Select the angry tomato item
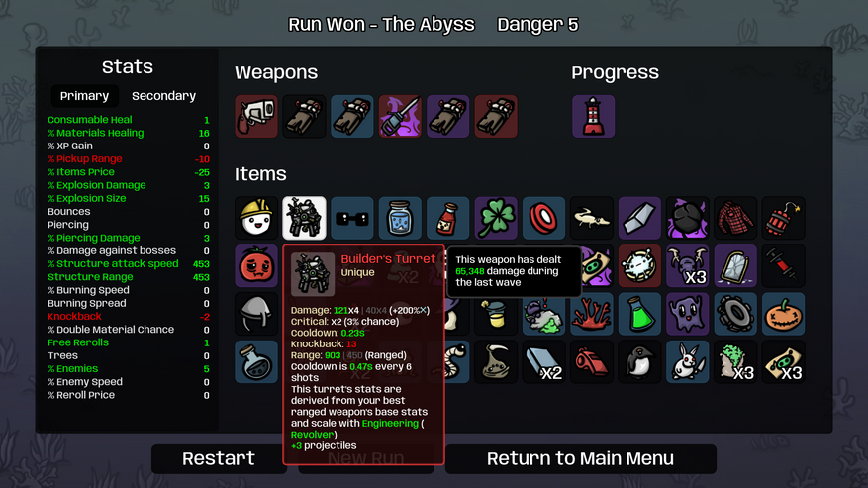 click(x=256, y=266)
